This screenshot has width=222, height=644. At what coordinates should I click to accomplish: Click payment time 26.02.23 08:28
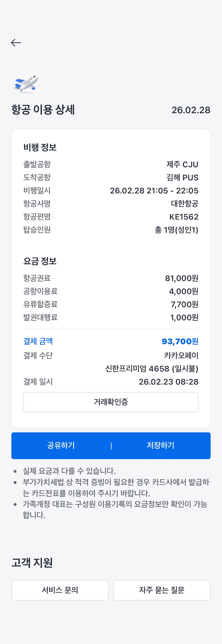pyautogui.click(x=168, y=382)
